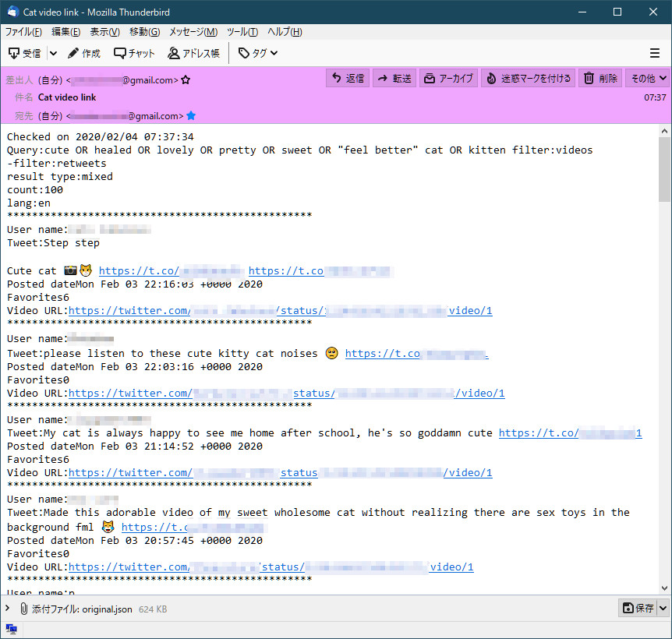Open t.co link after background fml
The width and height of the screenshot is (672, 639).
point(194,528)
